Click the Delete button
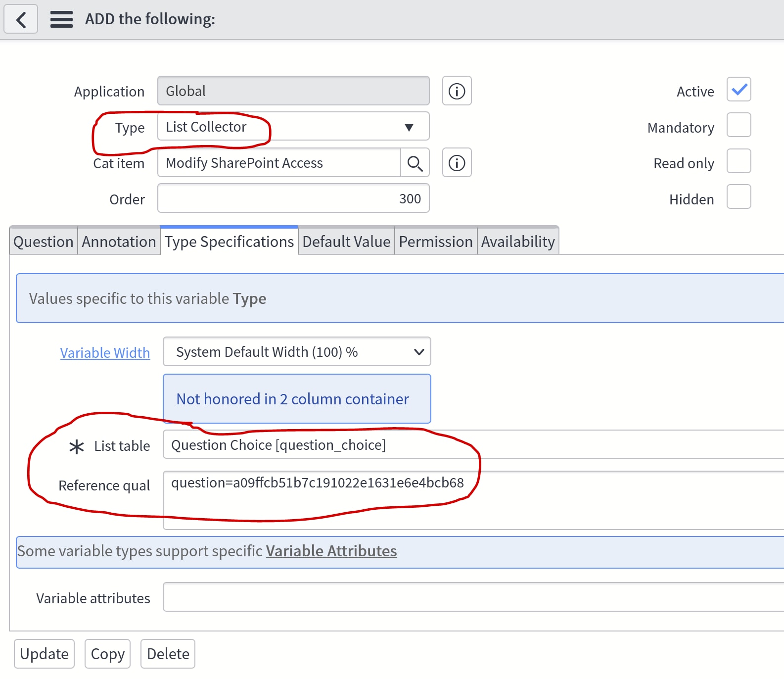 pyautogui.click(x=168, y=654)
